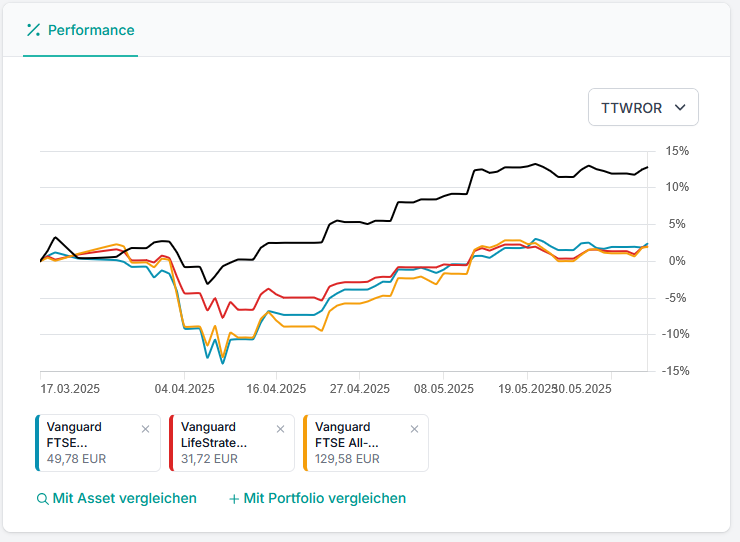Click the 04.04.2025 date on the x-axis

[x=185, y=389]
